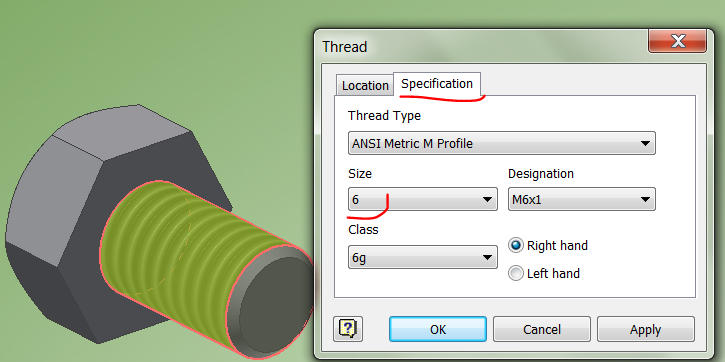This screenshot has width=725, height=362.
Task: Expand the Designation dropdown showing M6x1
Action: tap(582, 199)
